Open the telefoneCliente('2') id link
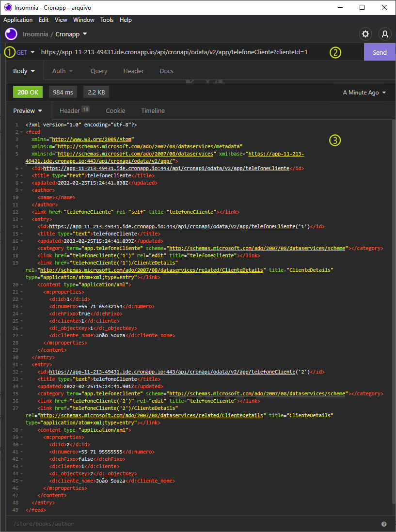This screenshot has height=532, width=396. point(172,372)
